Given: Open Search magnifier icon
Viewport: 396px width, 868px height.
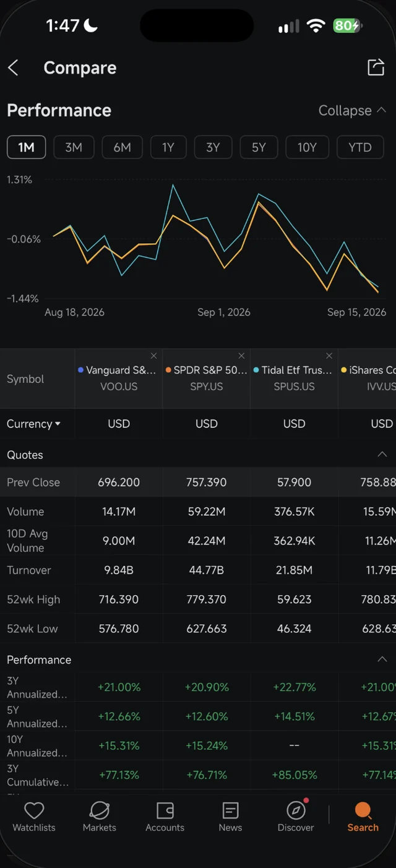Looking at the screenshot, I should (363, 810).
